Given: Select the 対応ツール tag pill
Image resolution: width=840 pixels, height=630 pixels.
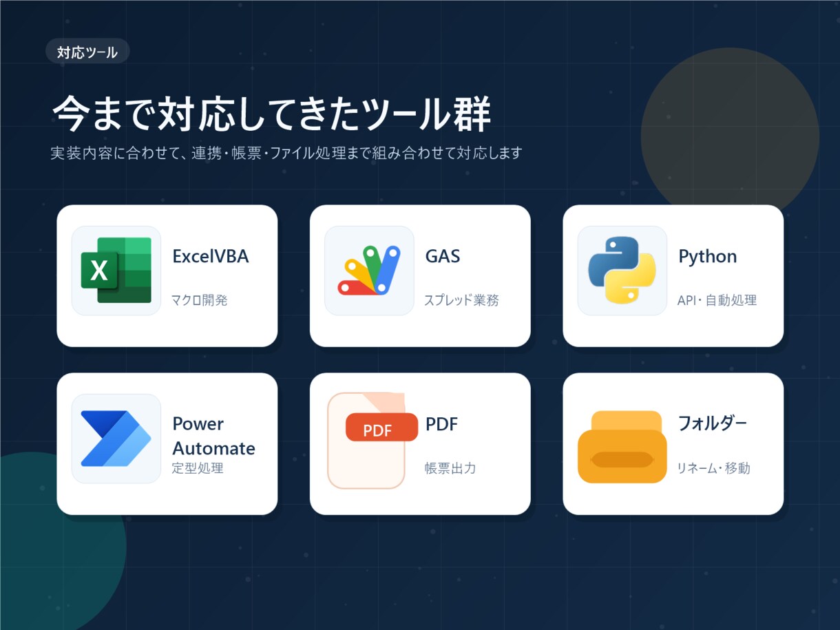Looking at the screenshot, I should (87, 52).
